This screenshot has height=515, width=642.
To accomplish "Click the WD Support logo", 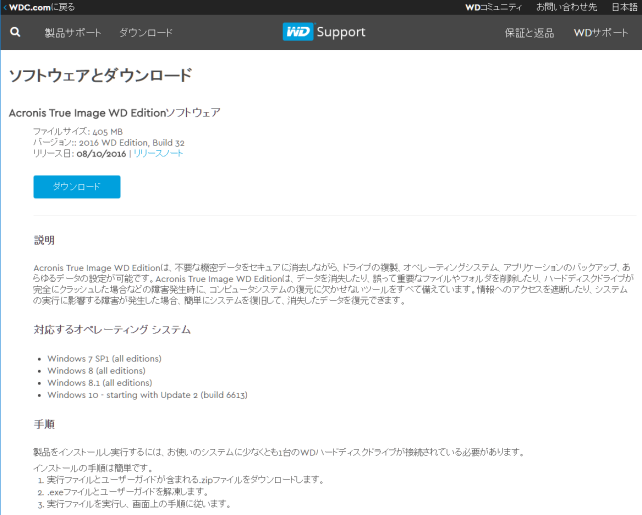I will 324,32.
